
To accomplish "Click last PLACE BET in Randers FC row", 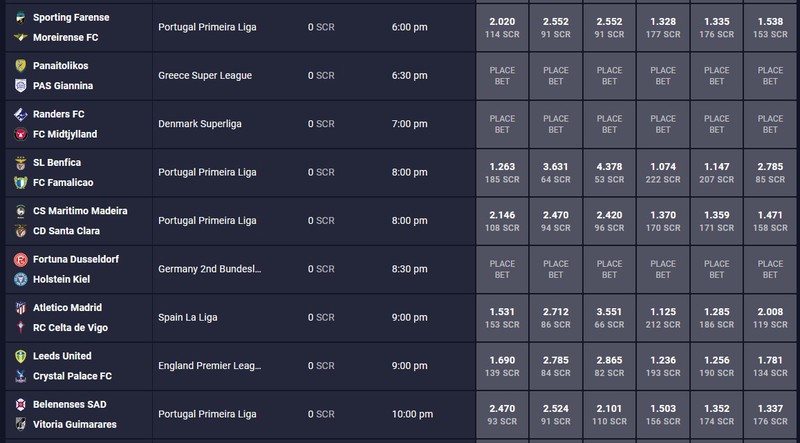I will (770, 124).
